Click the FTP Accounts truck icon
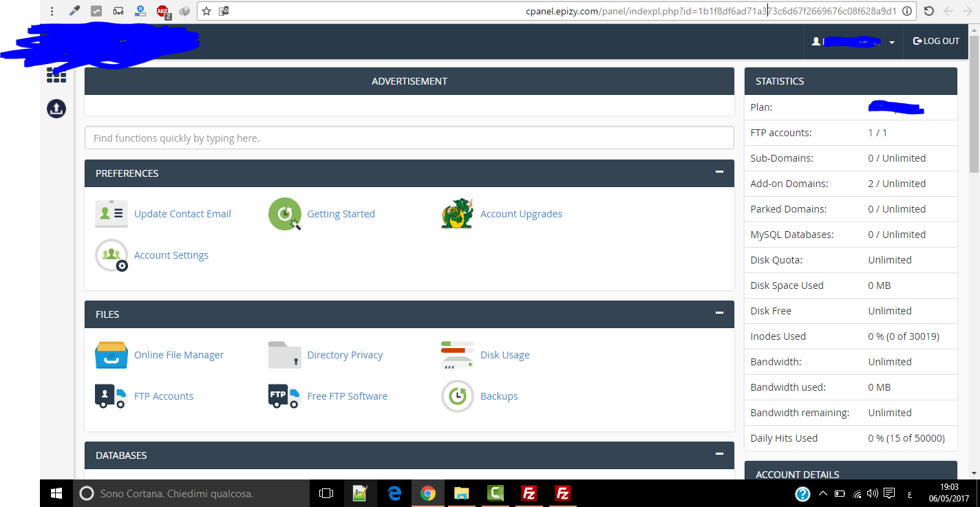Screen dimensions: 980x507 tap(111, 396)
